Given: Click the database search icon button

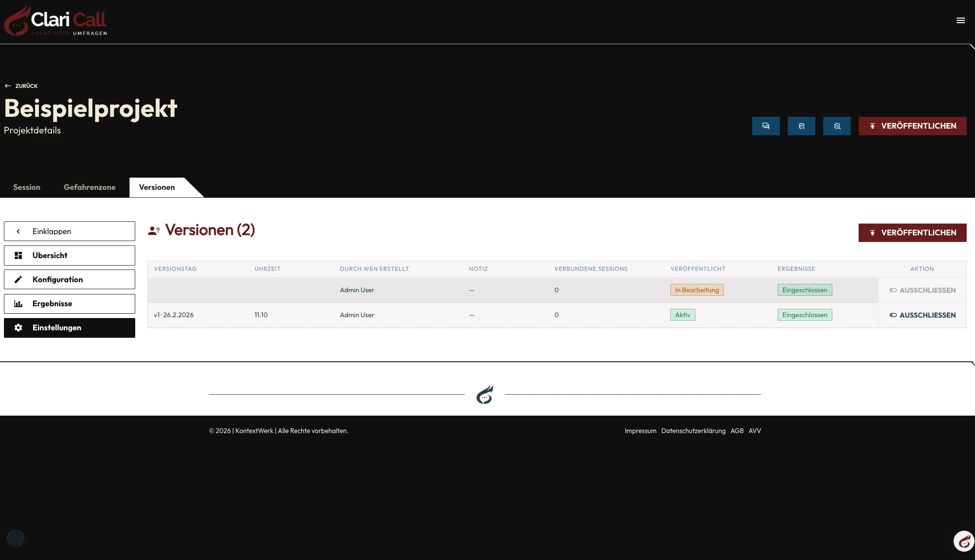Looking at the screenshot, I should coord(837,126).
